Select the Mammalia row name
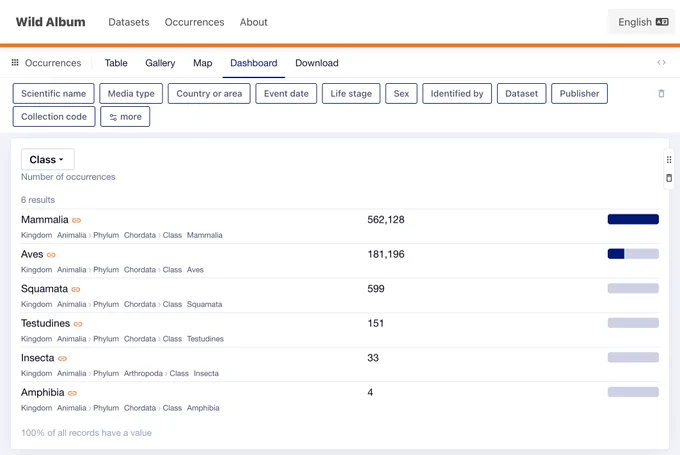 [45, 220]
